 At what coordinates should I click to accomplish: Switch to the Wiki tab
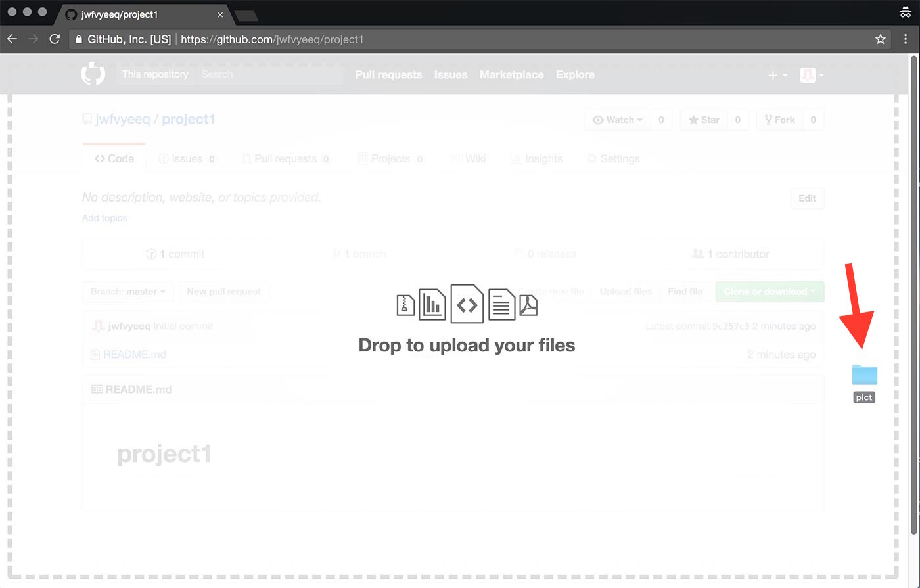click(x=469, y=158)
